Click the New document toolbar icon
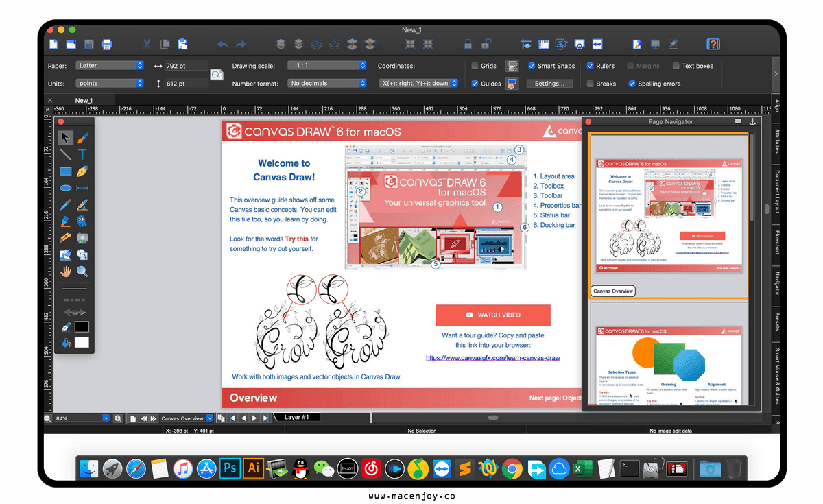The image size is (823, 504). click(x=53, y=45)
